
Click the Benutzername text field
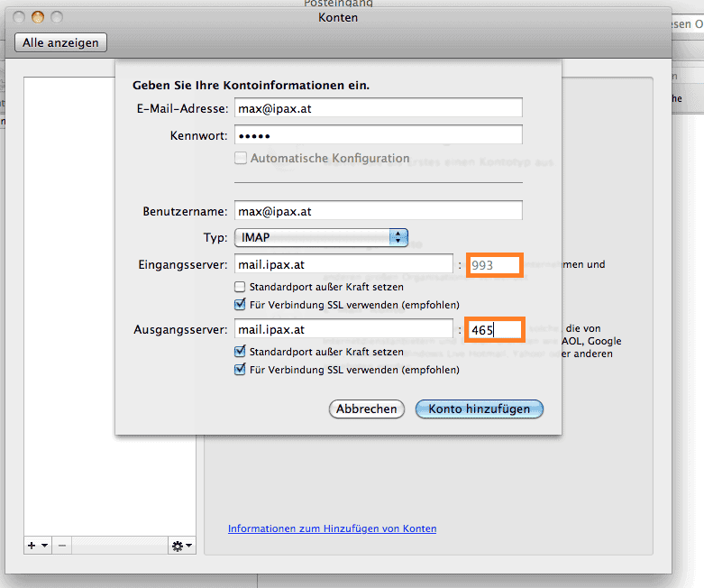tap(378, 211)
